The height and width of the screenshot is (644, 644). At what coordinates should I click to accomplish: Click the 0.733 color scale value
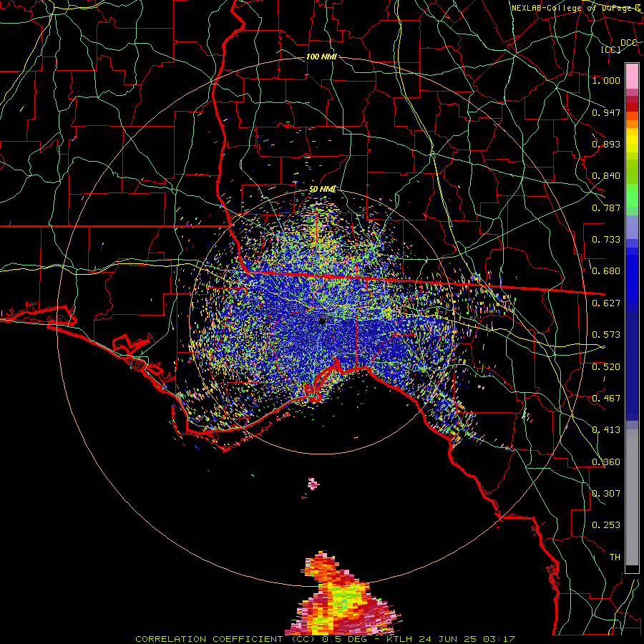tap(606, 240)
